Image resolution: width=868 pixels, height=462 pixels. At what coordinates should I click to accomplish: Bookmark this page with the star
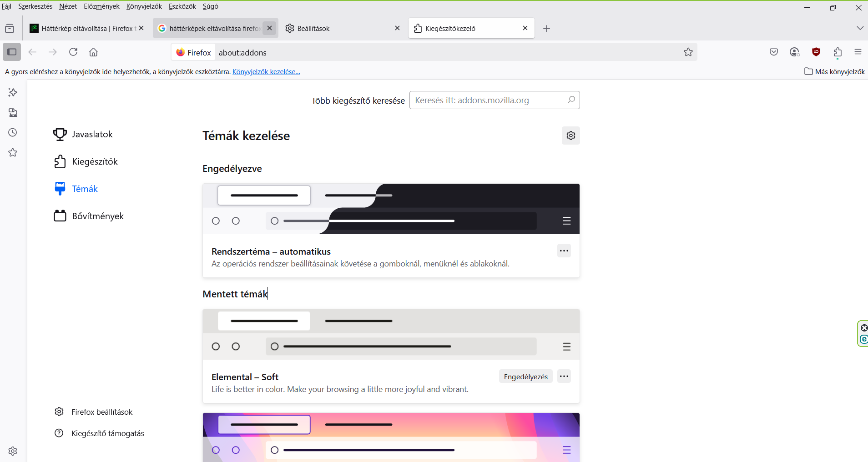coord(688,52)
